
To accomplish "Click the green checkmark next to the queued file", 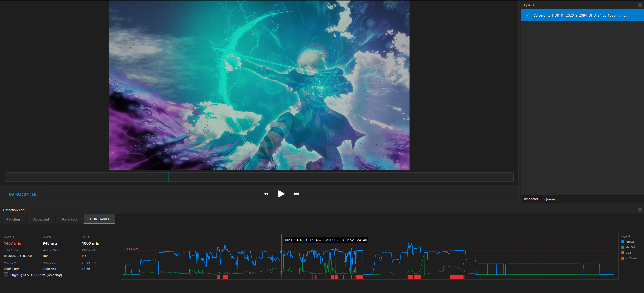I will pos(527,15).
